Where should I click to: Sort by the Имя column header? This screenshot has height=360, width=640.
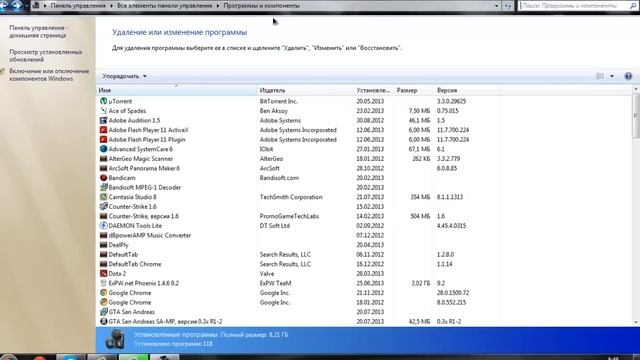pyautogui.click(x=176, y=90)
